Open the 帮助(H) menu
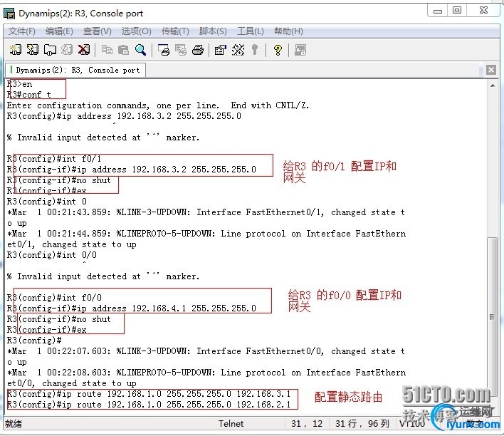 [288, 31]
